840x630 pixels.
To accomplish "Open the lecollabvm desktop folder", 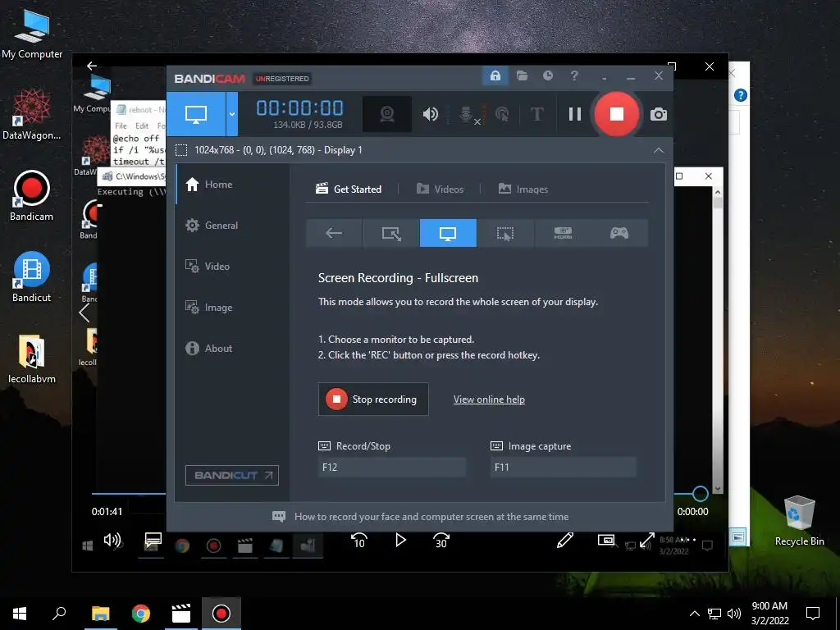I will (32, 359).
